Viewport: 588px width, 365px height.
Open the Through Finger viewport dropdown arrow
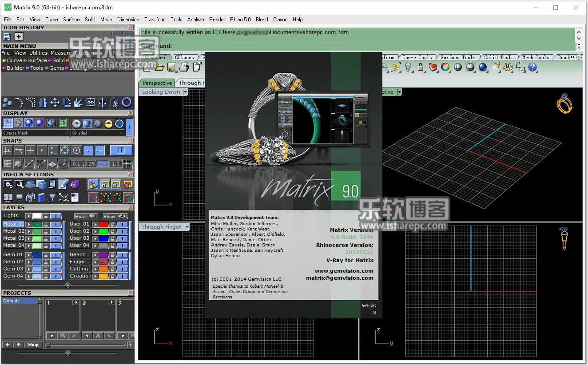click(187, 227)
